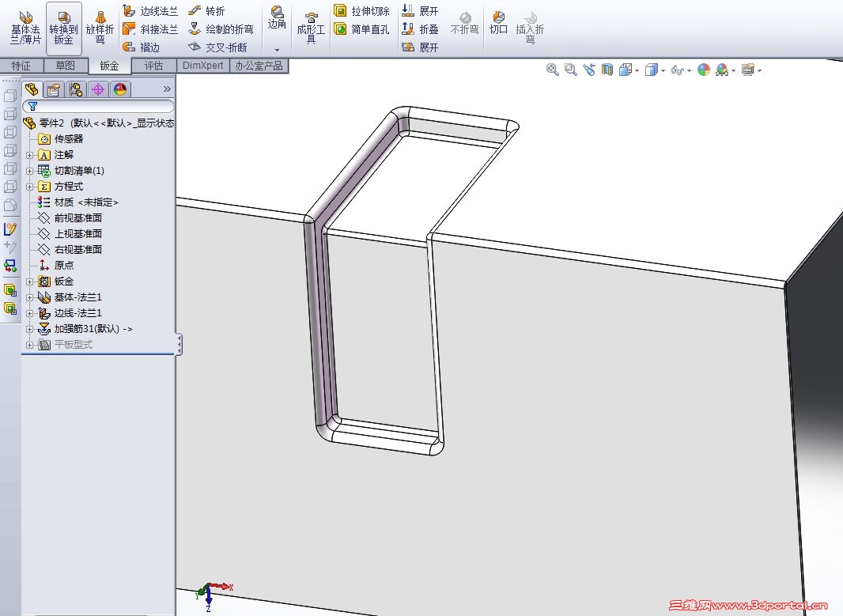Image resolution: width=843 pixels, height=616 pixels.
Task: Click the 折叠 fold tool
Action: [421, 29]
